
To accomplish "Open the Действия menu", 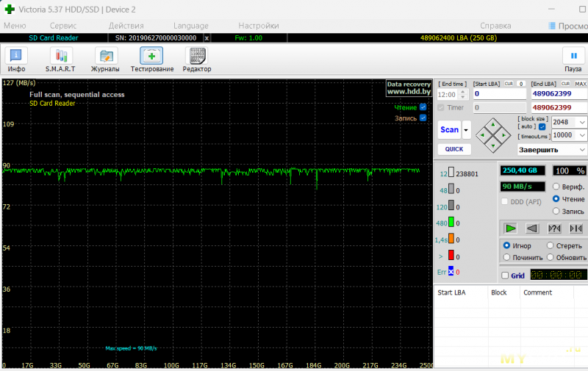I will (x=126, y=26).
